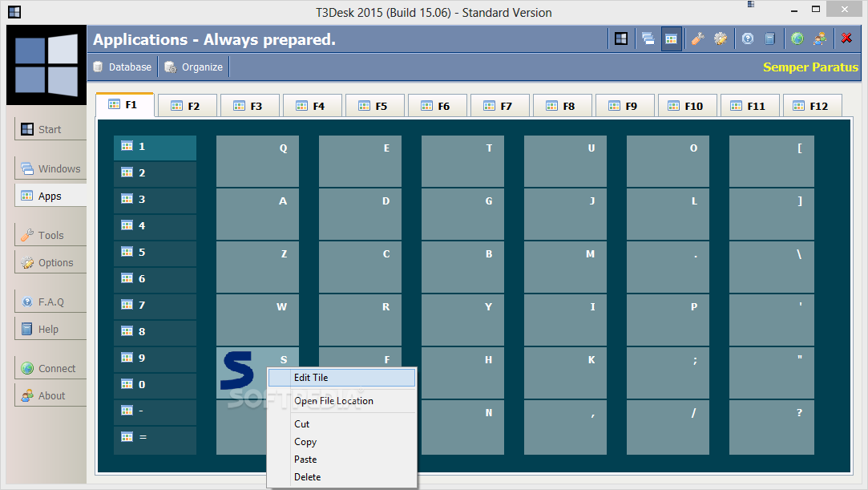Open About via the people toolbar icon

(820, 38)
